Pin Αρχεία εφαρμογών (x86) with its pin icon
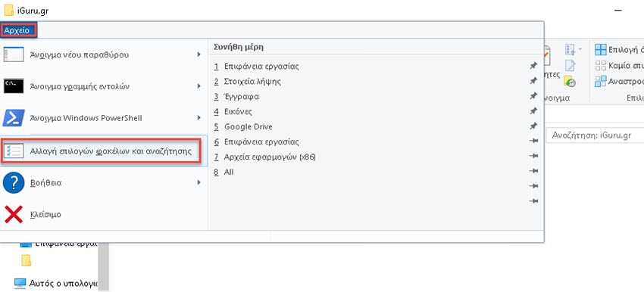644x292 pixels. tap(533, 157)
